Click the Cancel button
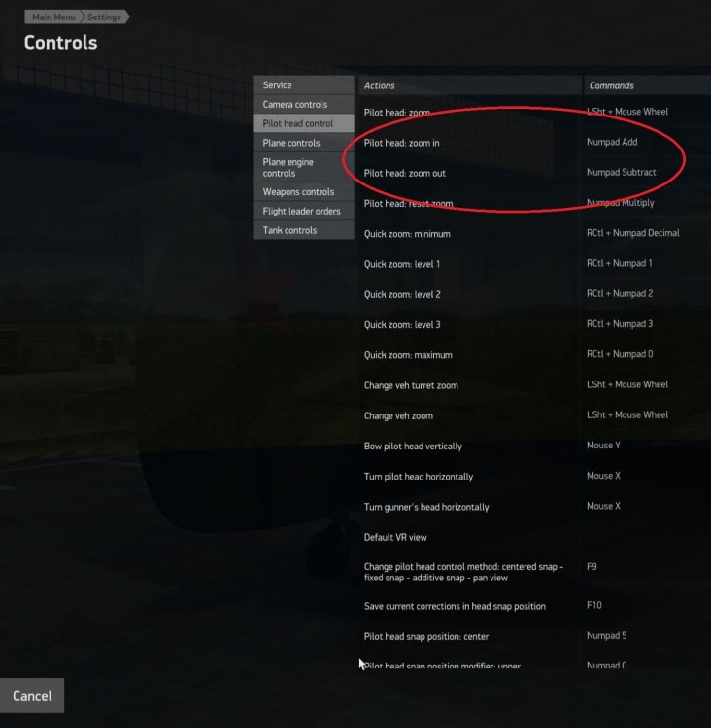Image resolution: width=711 pixels, height=728 pixels. tap(32, 696)
